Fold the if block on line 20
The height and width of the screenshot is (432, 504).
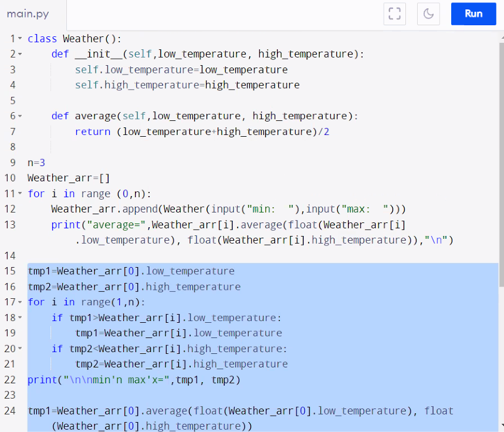pyautogui.click(x=18, y=348)
